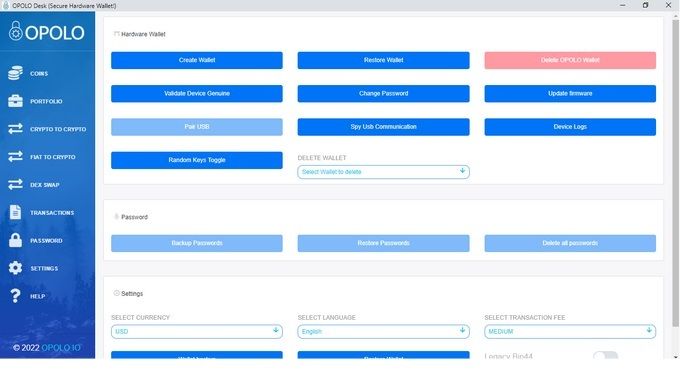Open Select Wallet to delete dropdown

[x=383, y=172]
